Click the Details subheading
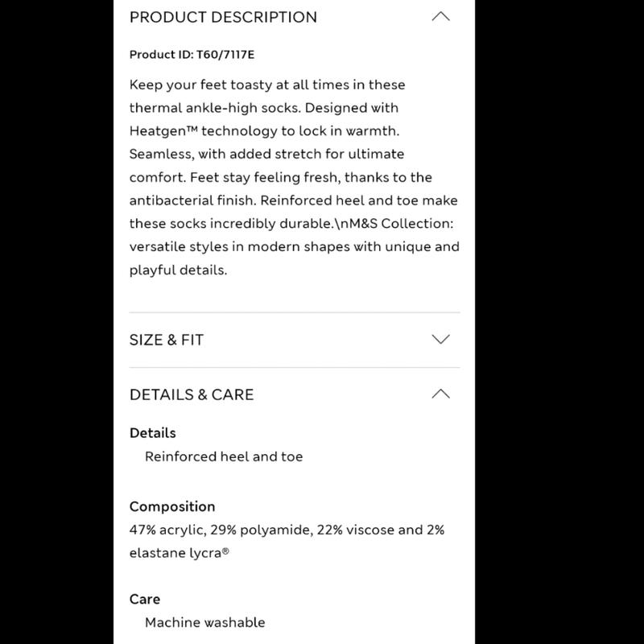This screenshot has height=644, width=644. [152, 433]
